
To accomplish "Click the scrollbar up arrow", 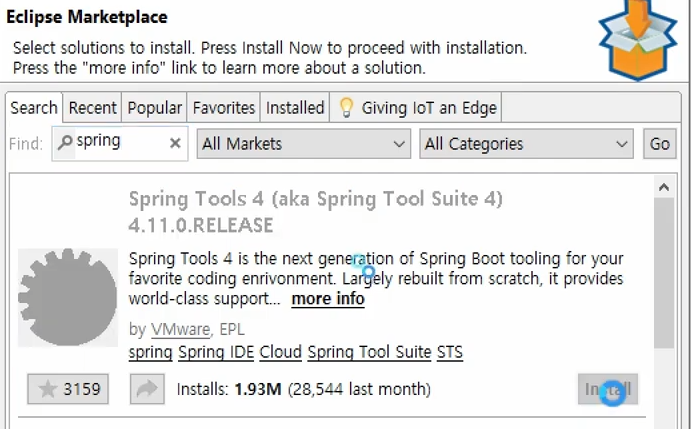I will (664, 187).
